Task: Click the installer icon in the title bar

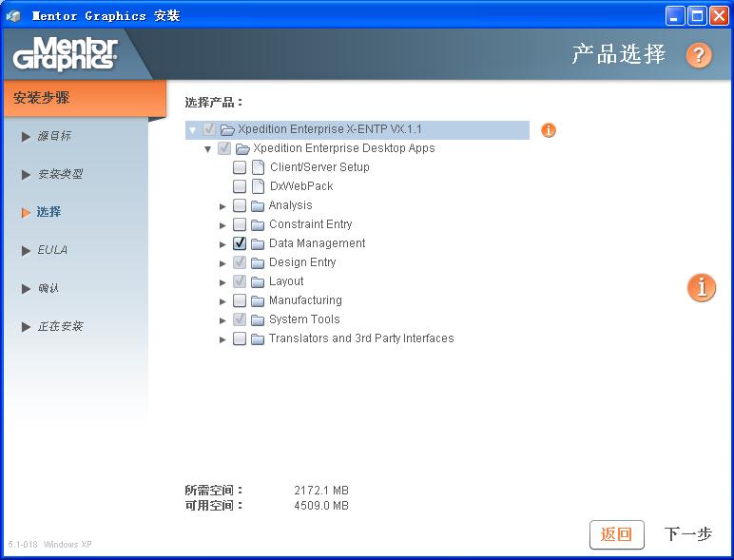Action: click(14, 16)
